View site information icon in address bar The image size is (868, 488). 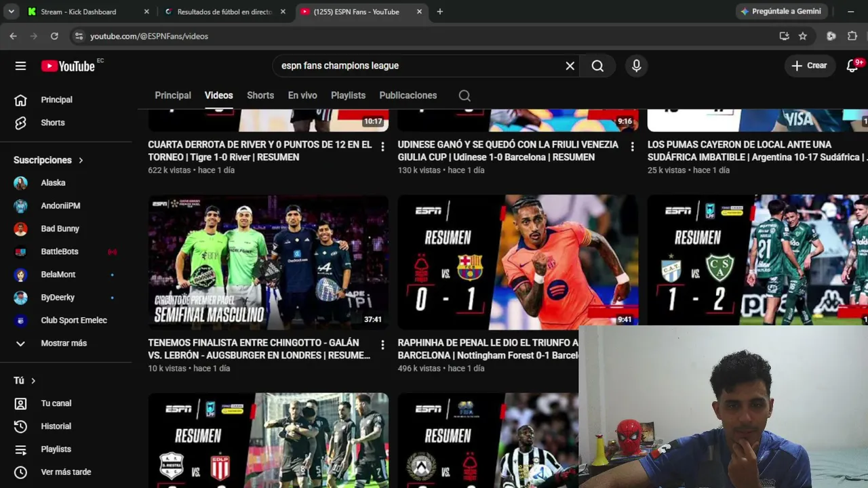[79, 36]
